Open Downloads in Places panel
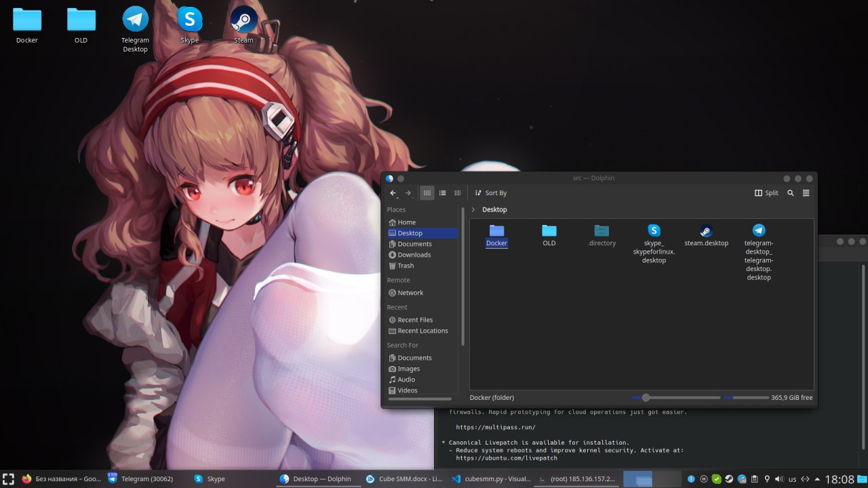This screenshot has width=868, height=488. 422,255
